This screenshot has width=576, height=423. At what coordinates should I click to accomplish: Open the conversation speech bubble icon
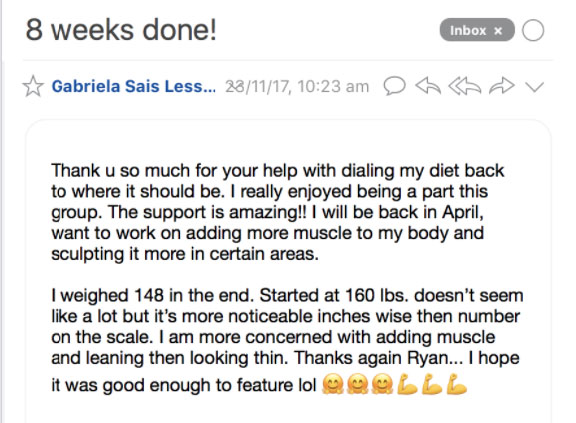(395, 86)
